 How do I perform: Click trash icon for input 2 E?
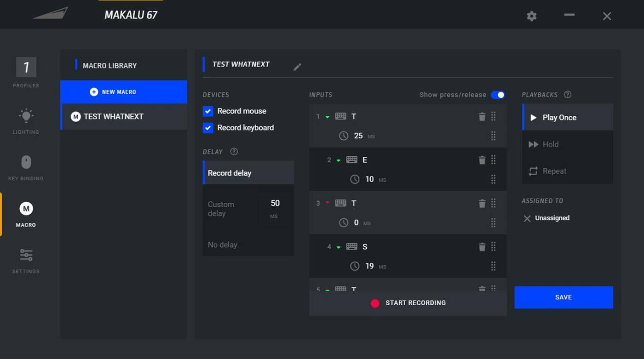482,160
